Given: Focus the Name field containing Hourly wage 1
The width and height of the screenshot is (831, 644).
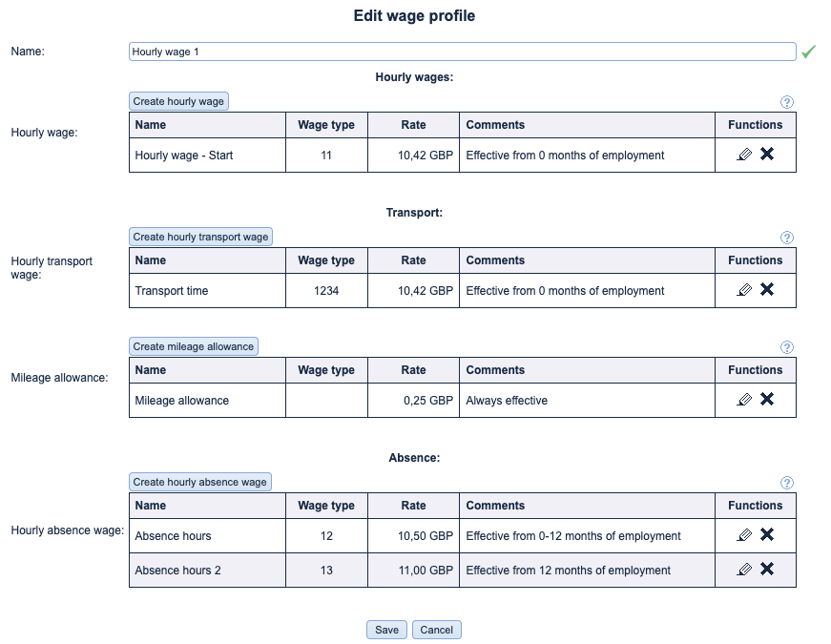Looking at the screenshot, I should pyautogui.click(x=462, y=52).
